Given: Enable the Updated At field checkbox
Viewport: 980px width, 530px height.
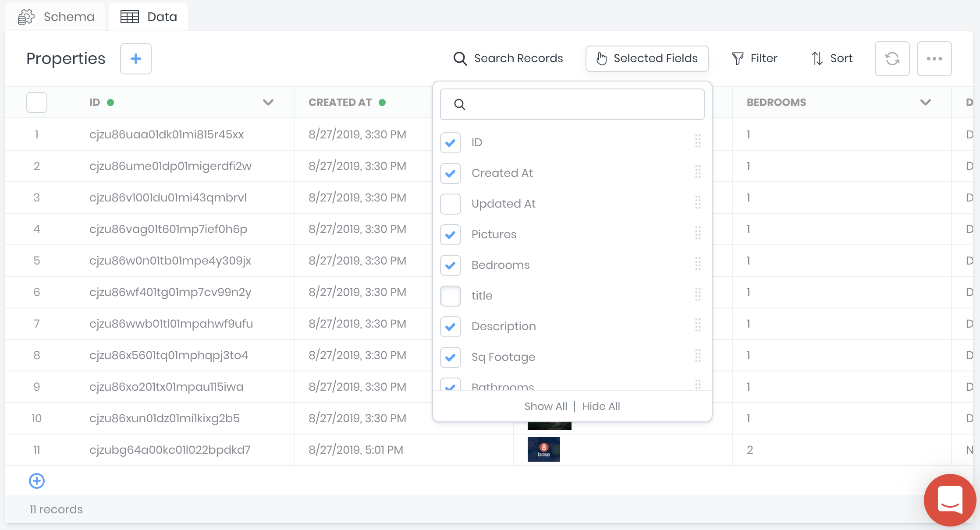Looking at the screenshot, I should [451, 204].
